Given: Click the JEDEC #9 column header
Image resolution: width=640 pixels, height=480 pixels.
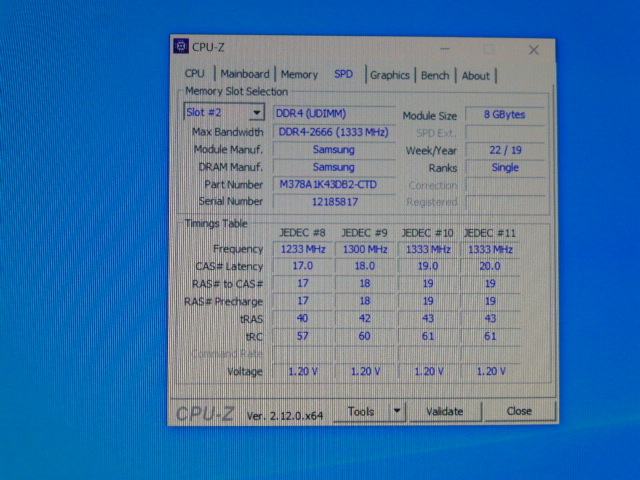Looking at the screenshot, I should 364,233.
